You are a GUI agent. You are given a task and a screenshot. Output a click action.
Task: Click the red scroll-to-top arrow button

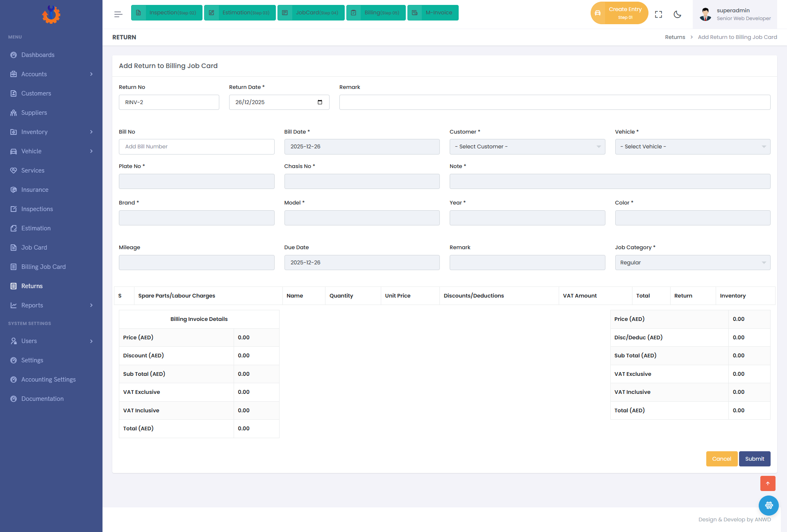(768, 483)
